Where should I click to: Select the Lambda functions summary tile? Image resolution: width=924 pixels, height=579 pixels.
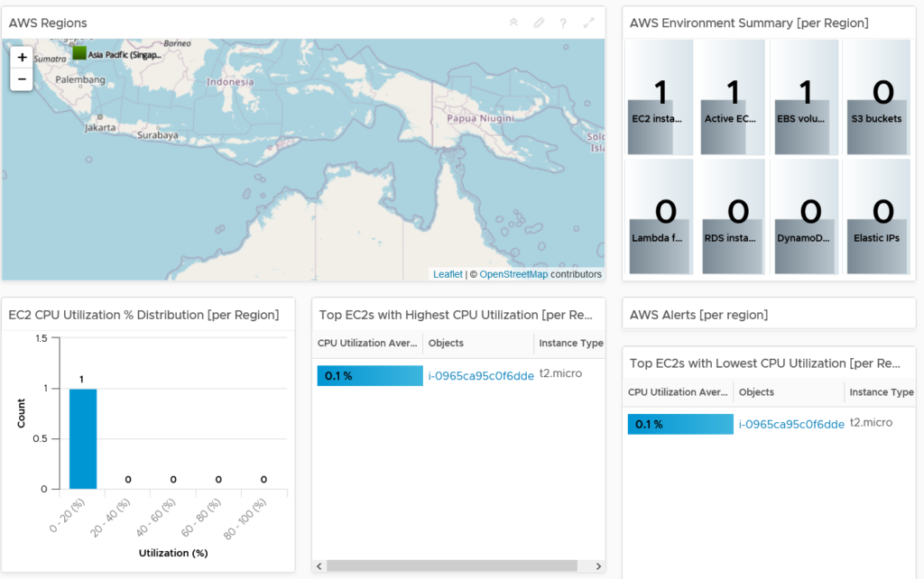coord(660,216)
